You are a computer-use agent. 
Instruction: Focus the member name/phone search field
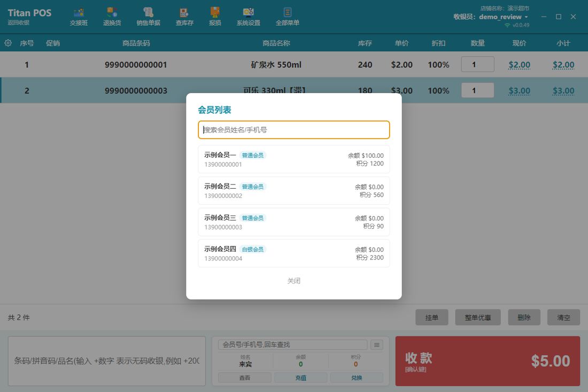pyautogui.click(x=293, y=130)
